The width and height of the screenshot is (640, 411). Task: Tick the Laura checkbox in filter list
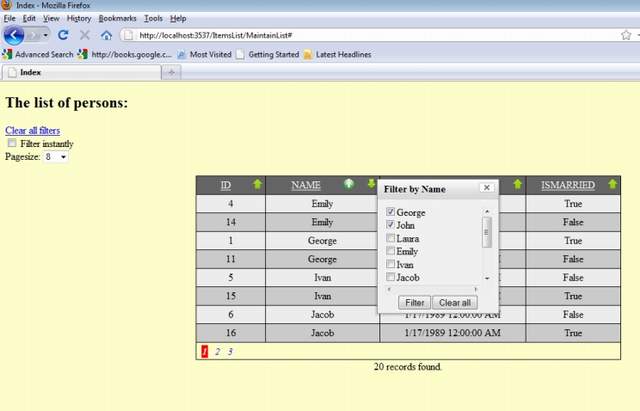coord(391,239)
